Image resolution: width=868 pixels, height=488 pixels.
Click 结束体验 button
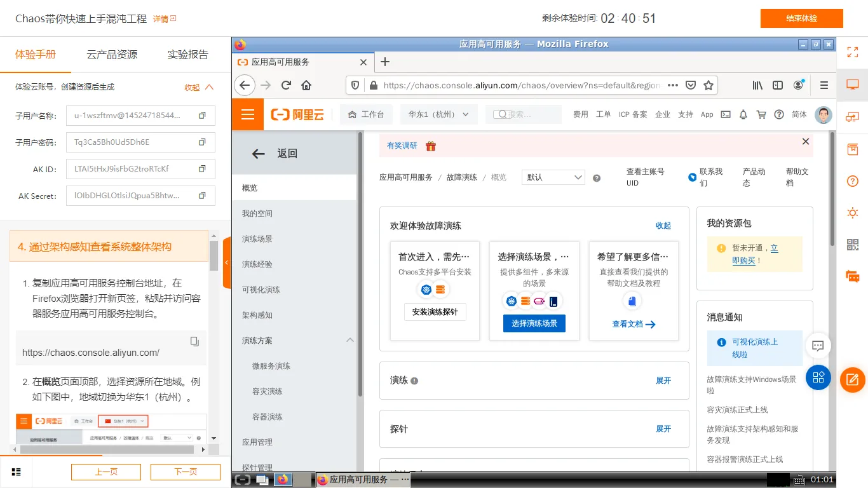point(801,18)
